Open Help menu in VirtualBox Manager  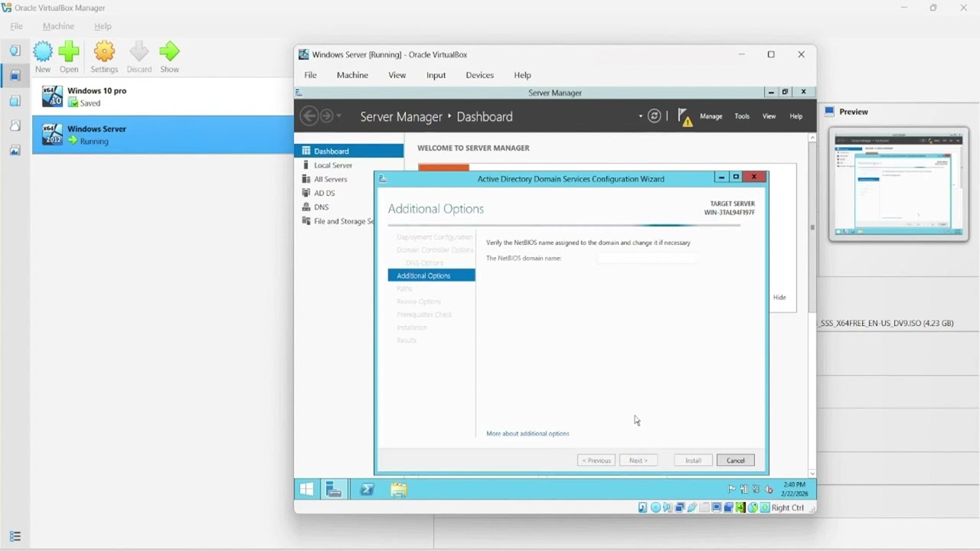click(103, 26)
